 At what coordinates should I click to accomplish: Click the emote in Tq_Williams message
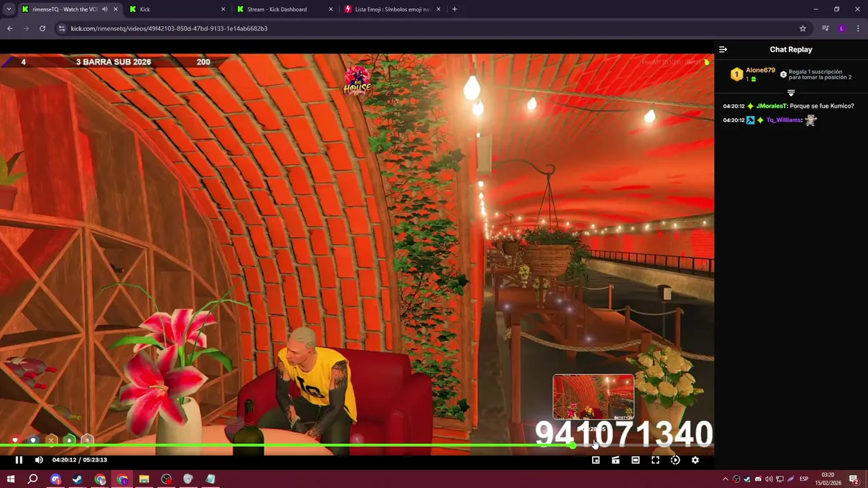811,121
